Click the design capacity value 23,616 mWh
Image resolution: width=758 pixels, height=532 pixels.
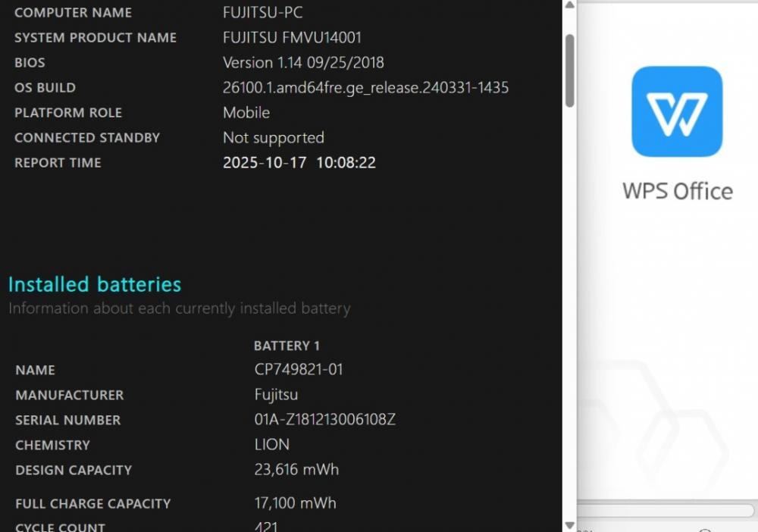pyautogui.click(x=296, y=470)
